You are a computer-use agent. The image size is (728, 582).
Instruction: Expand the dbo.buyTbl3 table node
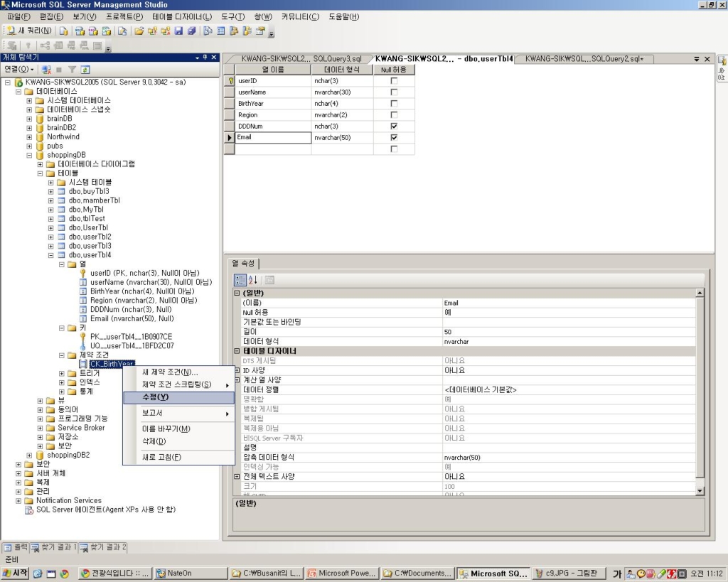(x=51, y=192)
